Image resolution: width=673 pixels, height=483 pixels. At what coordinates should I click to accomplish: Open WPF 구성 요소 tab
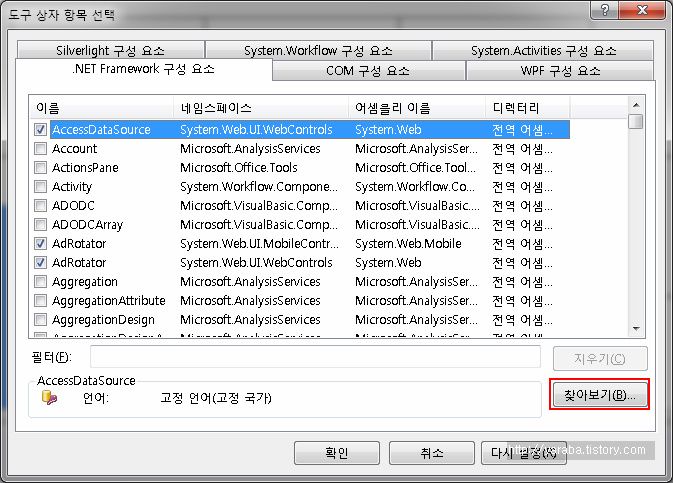point(560,70)
